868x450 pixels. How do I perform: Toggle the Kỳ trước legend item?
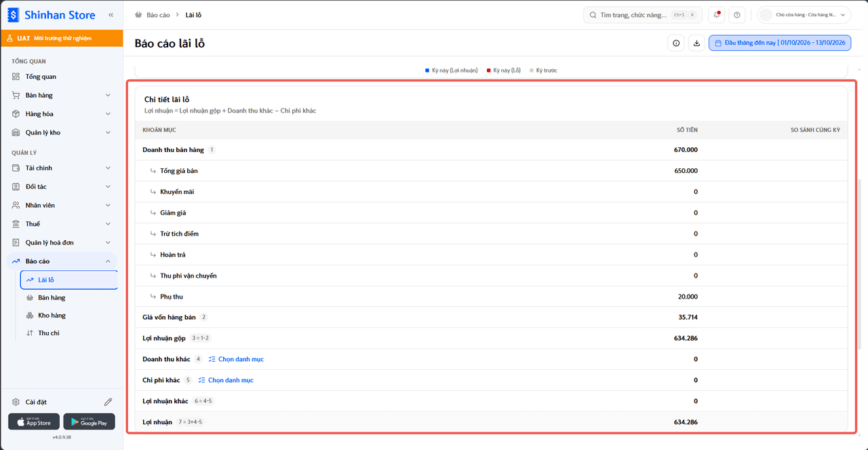(543, 71)
